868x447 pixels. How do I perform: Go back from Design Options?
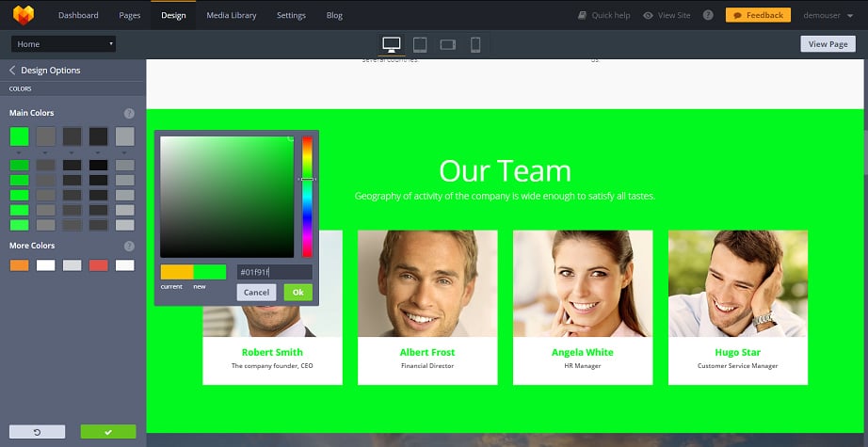click(x=12, y=71)
